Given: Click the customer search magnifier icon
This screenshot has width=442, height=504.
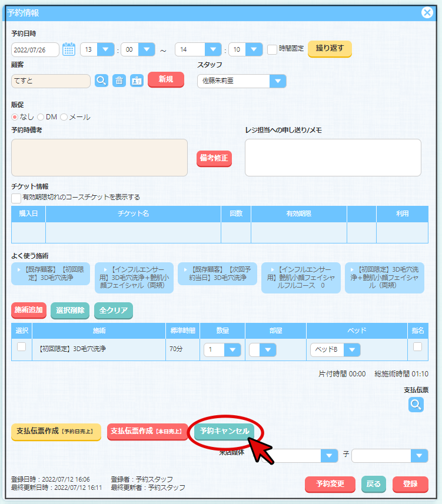Looking at the screenshot, I should 101,81.
